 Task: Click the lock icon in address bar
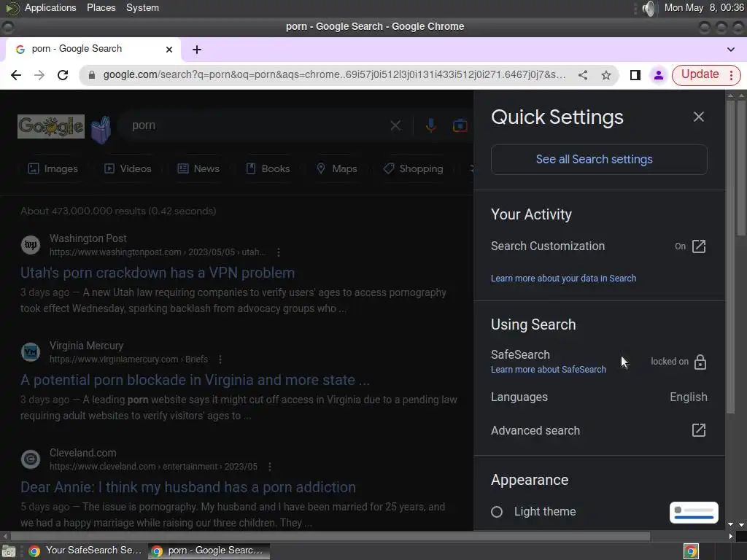point(92,75)
